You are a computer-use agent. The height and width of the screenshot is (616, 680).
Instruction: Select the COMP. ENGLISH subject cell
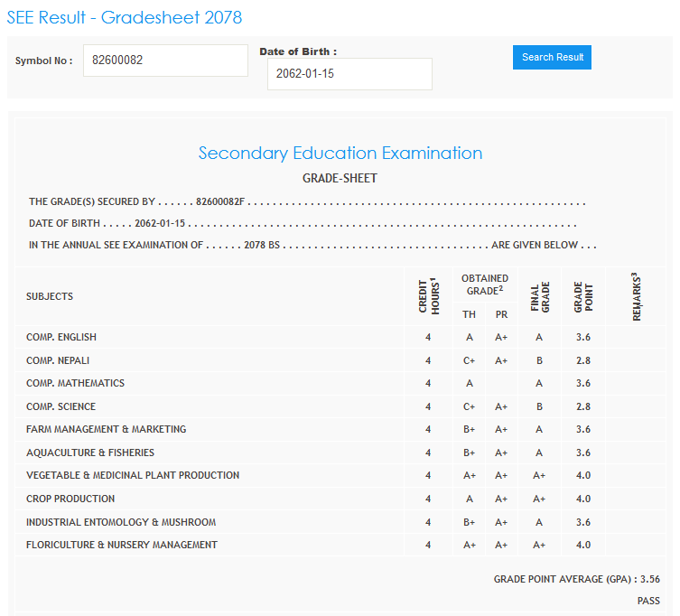pyautogui.click(x=61, y=337)
